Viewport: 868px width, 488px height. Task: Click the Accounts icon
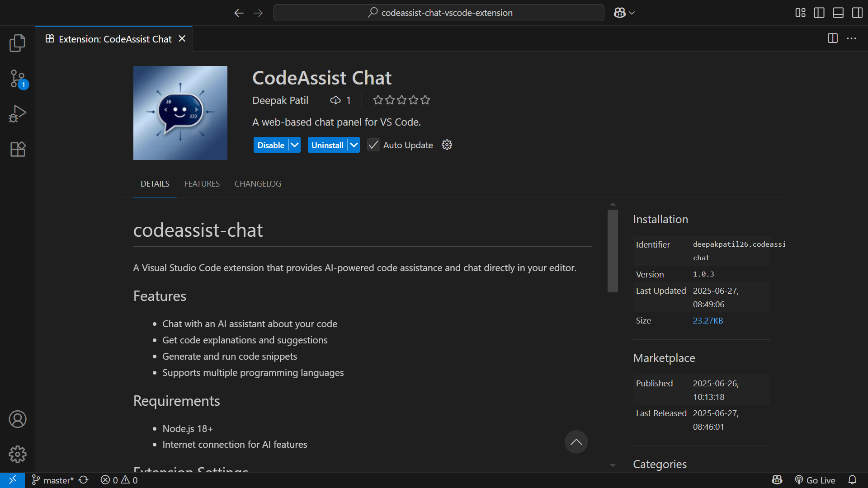click(x=17, y=419)
